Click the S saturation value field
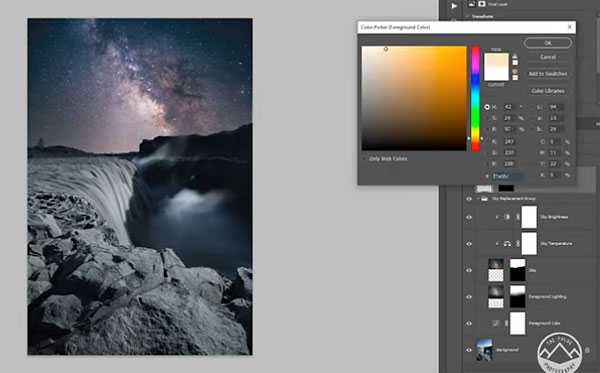 click(509, 118)
